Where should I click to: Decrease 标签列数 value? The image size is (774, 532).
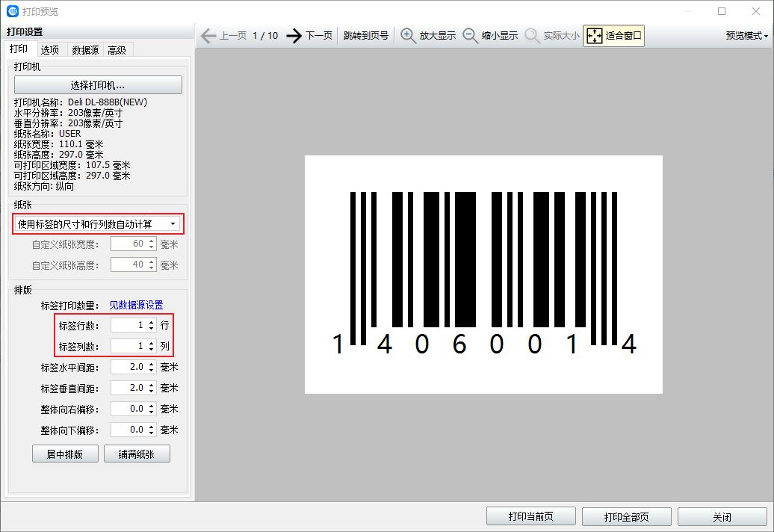coord(151,349)
